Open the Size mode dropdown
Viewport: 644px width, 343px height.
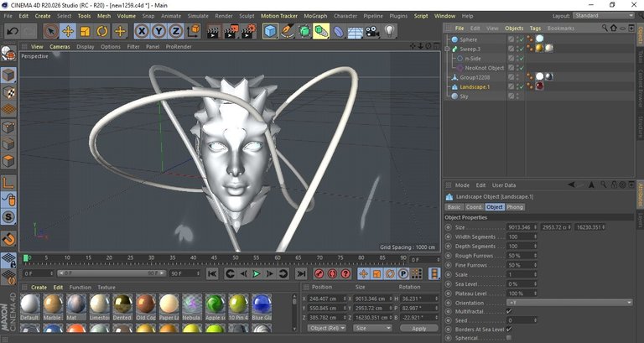pyautogui.click(x=372, y=328)
